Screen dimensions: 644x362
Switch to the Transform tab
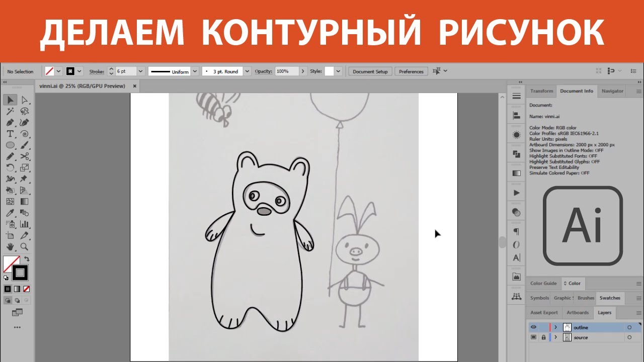point(541,91)
